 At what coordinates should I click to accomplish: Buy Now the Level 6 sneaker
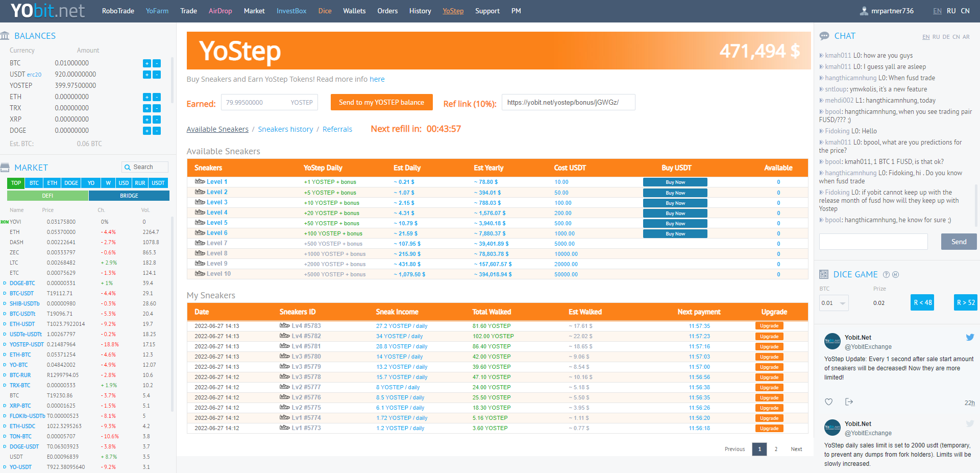click(x=675, y=234)
